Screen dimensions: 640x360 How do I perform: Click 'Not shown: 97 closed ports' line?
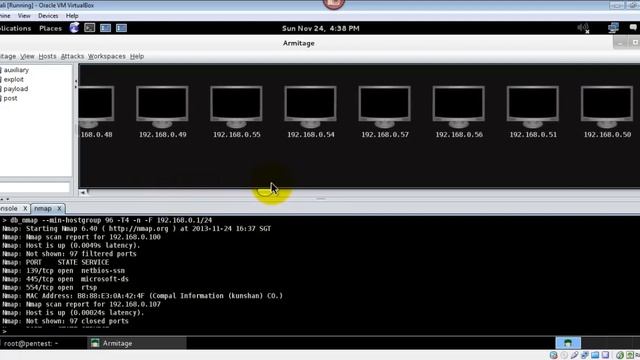point(65,321)
